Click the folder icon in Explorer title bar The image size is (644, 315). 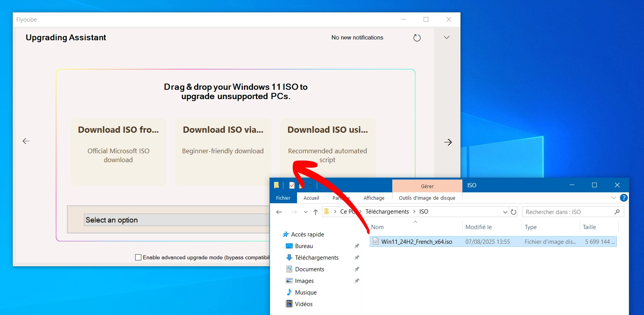276,185
